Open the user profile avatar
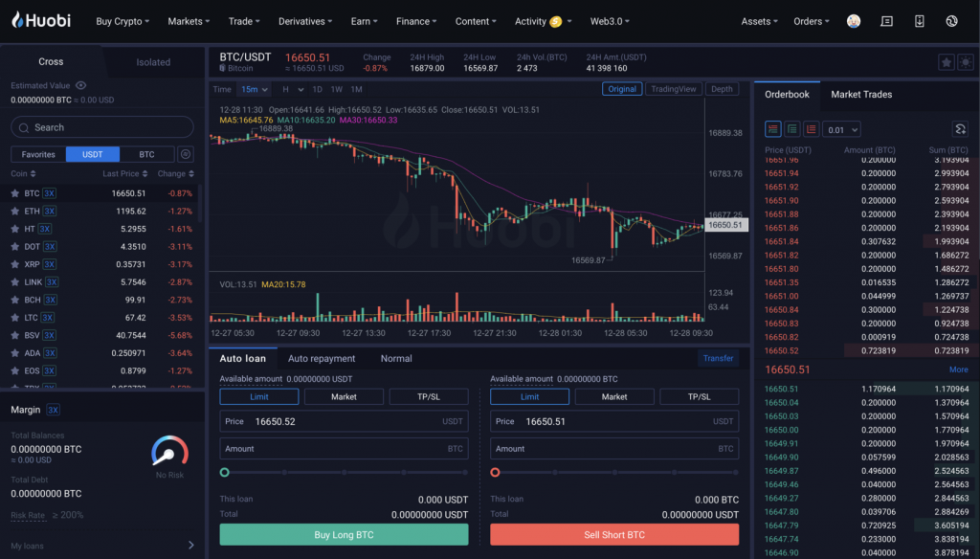 click(x=854, y=21)
